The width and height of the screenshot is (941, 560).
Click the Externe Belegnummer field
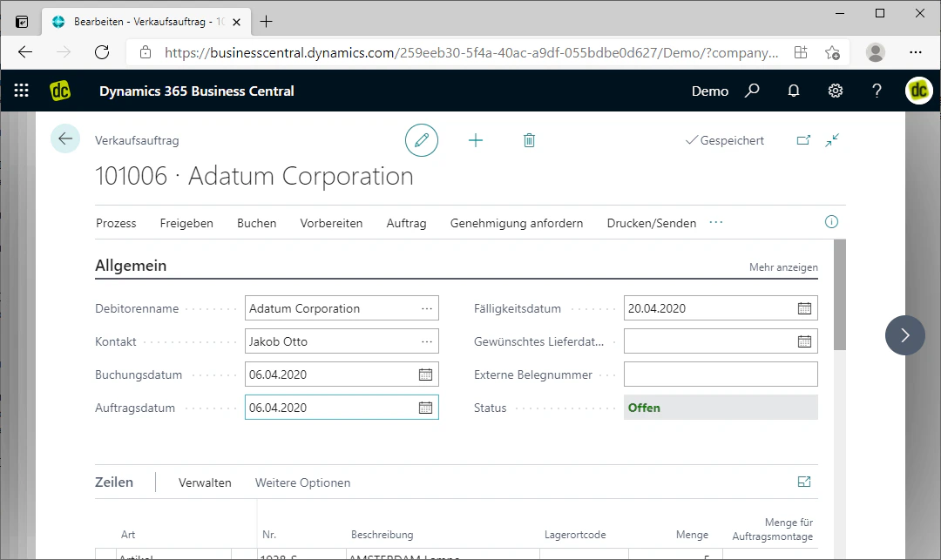point(721,374)
